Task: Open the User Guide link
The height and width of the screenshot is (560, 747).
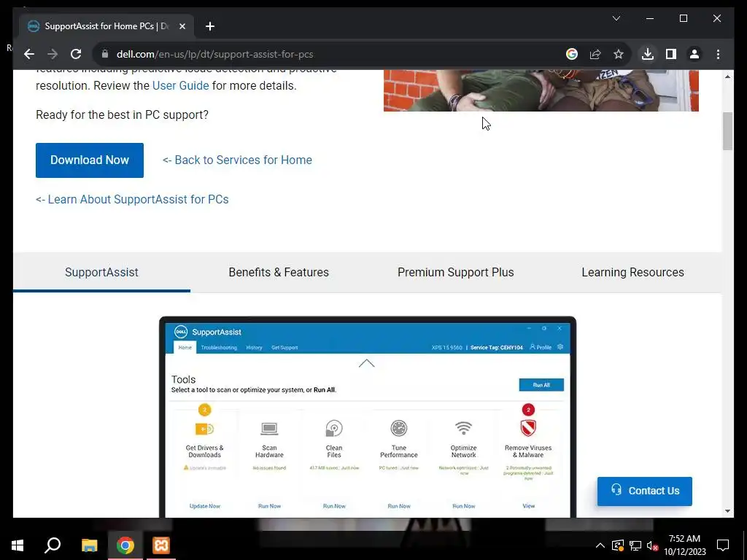Action: 181,86
